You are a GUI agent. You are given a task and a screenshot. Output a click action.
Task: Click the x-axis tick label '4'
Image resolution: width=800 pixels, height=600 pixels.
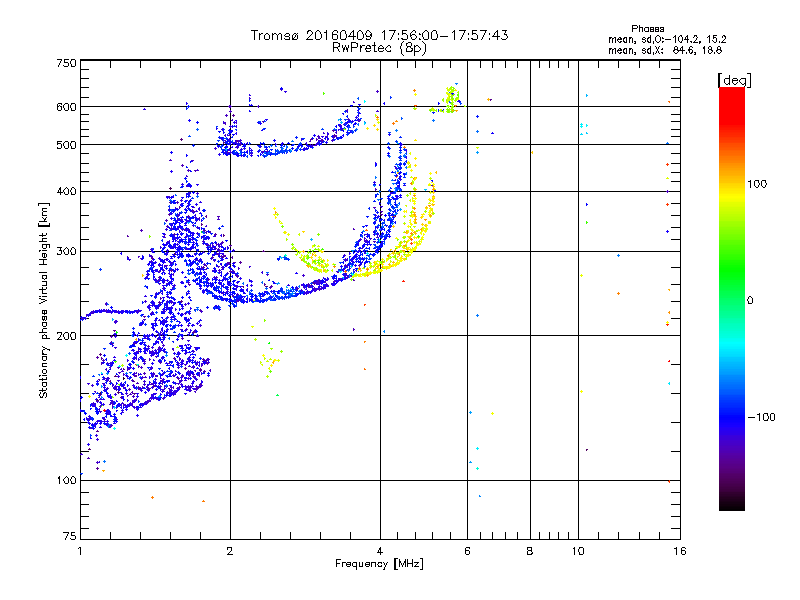[x=380, y=551]
